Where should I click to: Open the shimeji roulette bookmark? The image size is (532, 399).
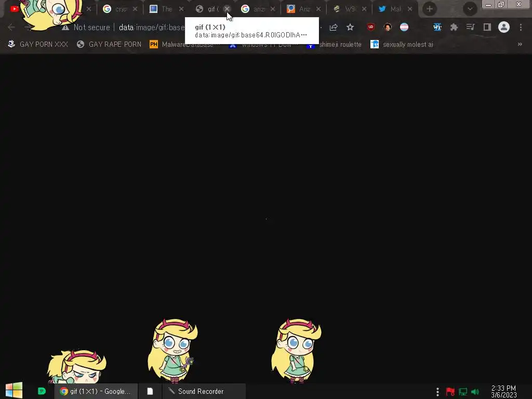[x=334, y=45]
